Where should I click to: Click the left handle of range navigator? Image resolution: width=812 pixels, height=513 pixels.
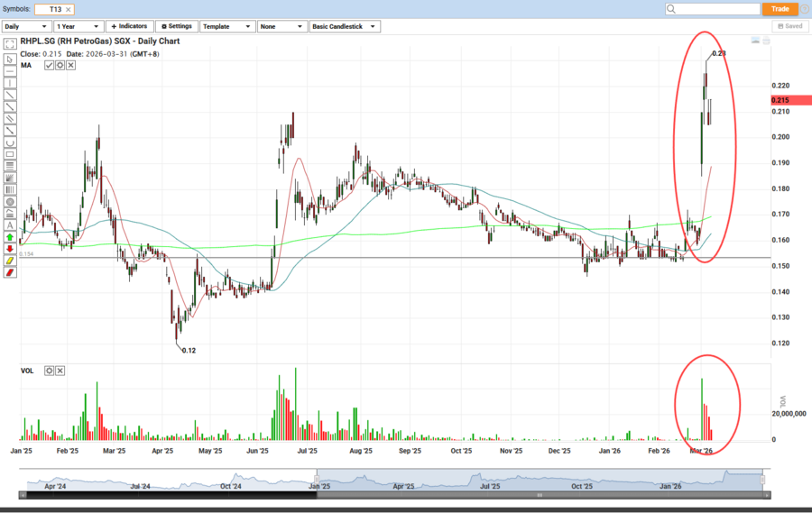317,477
